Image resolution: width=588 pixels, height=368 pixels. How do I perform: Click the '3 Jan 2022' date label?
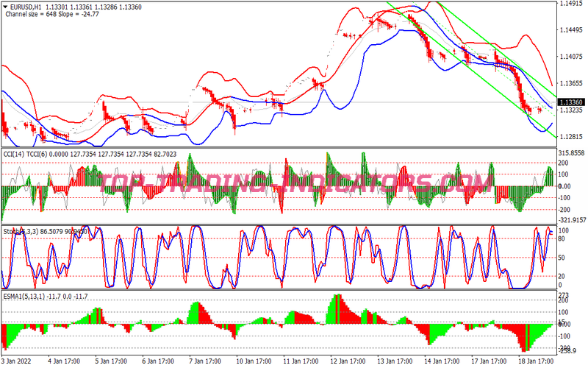coord(16,361)
